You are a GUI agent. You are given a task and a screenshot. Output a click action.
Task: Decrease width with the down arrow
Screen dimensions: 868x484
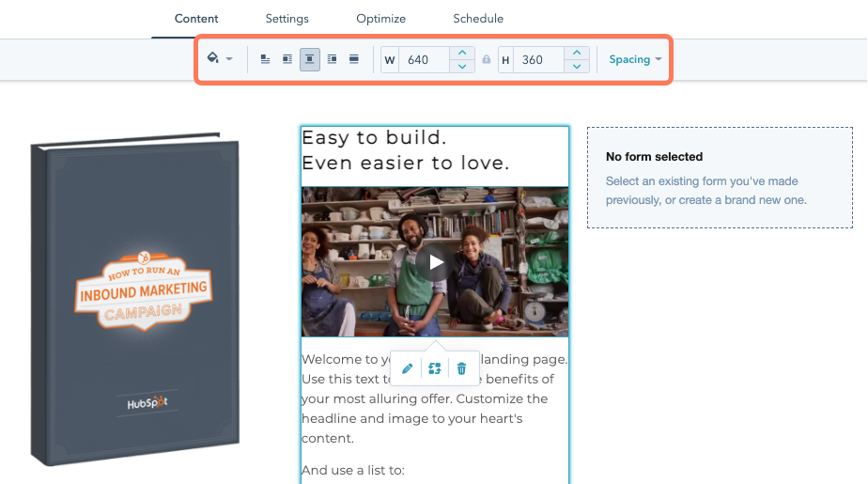click(462, 67)
